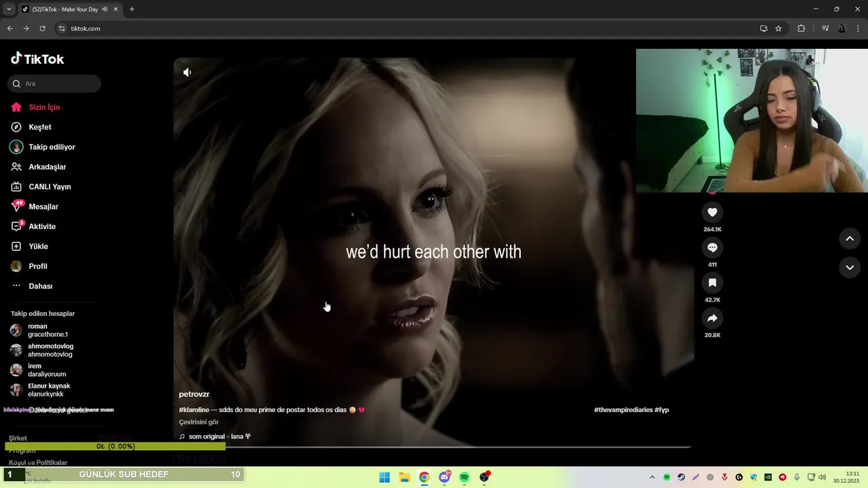This screenshot has height=488, width=868.
Task: Open NVIDIA tray icon
Action: click(768, 477)
